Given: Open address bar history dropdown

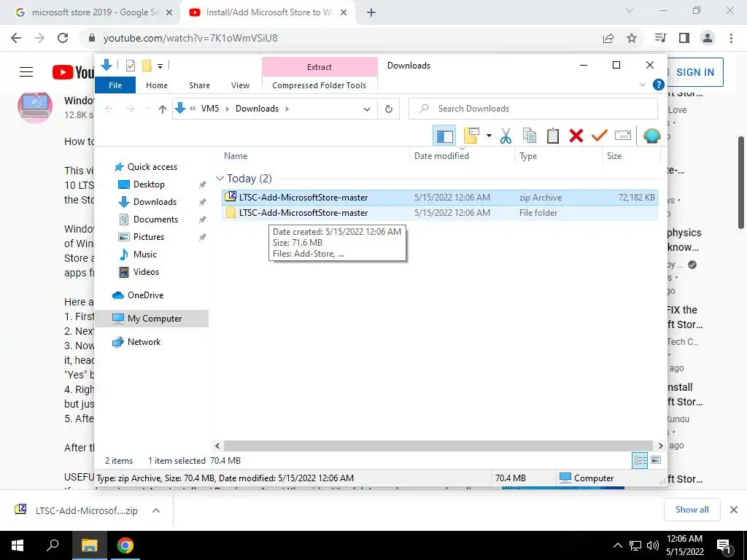Looking at the screenshot, I should tap(366, 109).
